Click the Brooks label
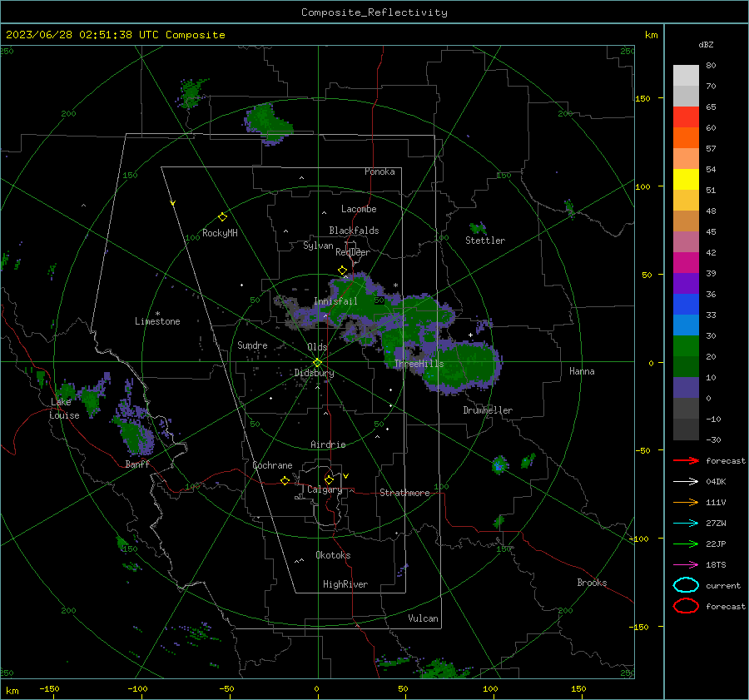Viewport: 749px width, 700px height. click(592, 583)
